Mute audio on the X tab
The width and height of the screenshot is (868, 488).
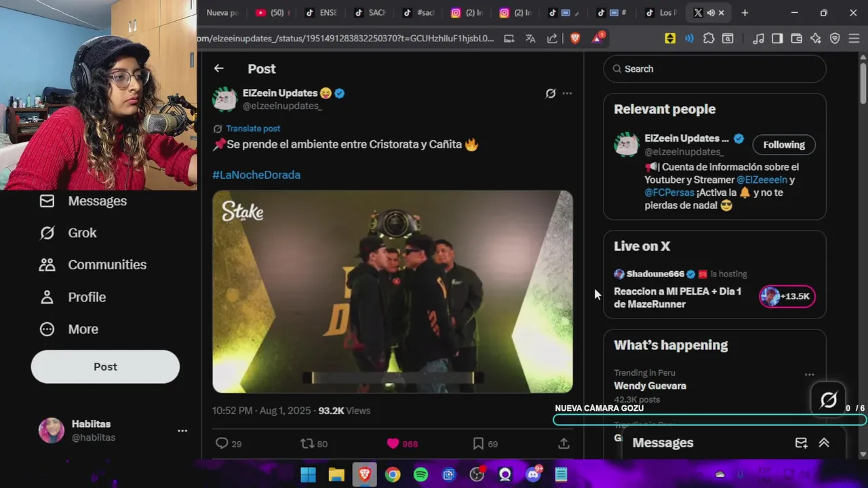711,13
